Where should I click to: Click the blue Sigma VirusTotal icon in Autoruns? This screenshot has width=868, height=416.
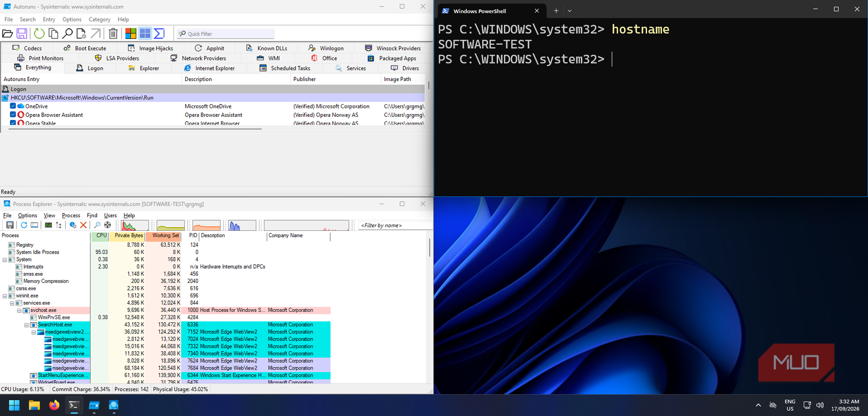pos(159,34)
